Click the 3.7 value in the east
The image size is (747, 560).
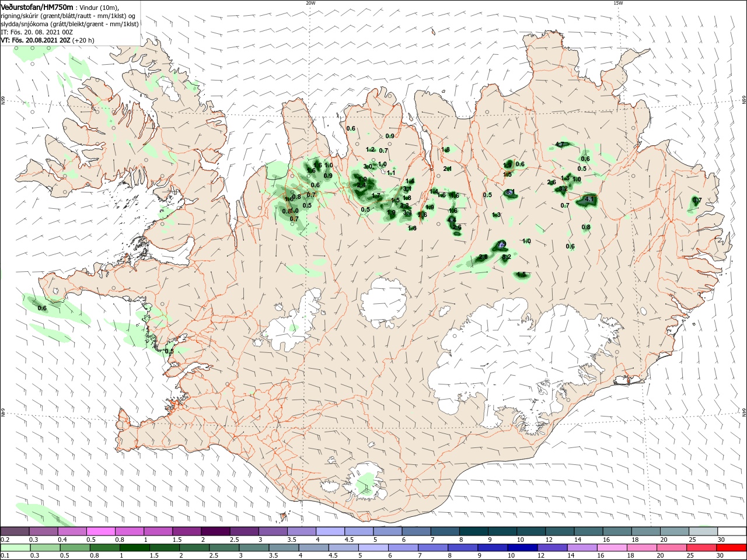click(697, 200)
